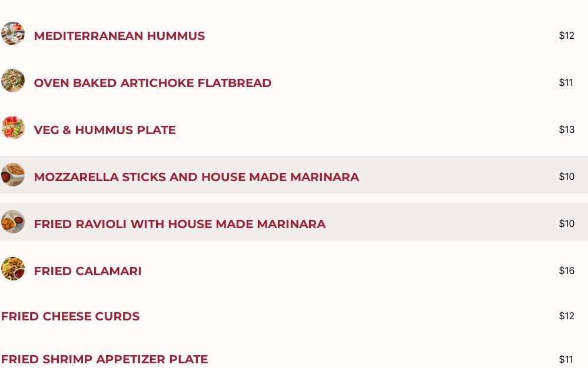
Task: Click the $11 price for Artichoke Flatbread
Action: [x=566, y=82]
